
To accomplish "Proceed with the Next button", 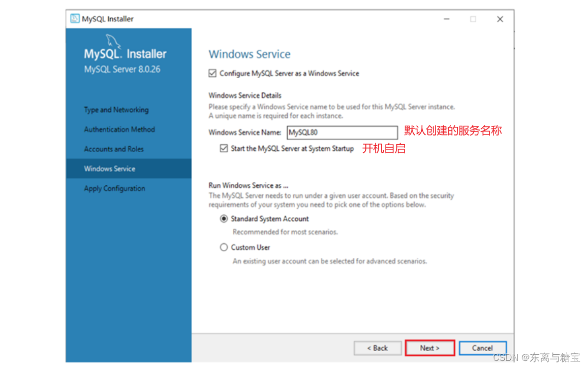I will (430, 348).
